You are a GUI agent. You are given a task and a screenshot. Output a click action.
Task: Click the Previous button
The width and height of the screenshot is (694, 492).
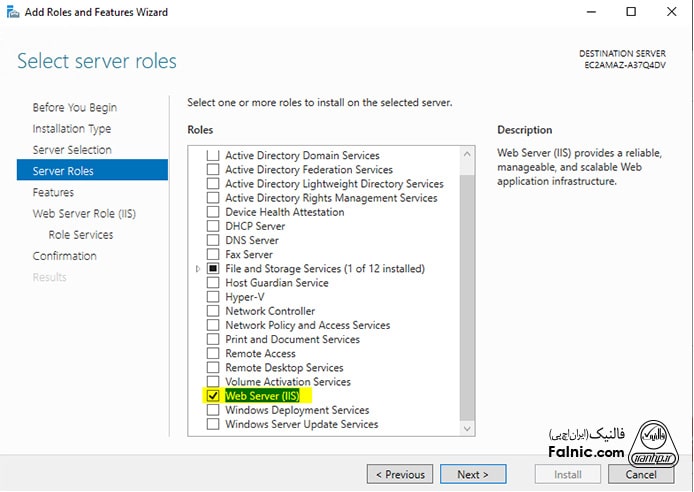click(x=401, y=474)
